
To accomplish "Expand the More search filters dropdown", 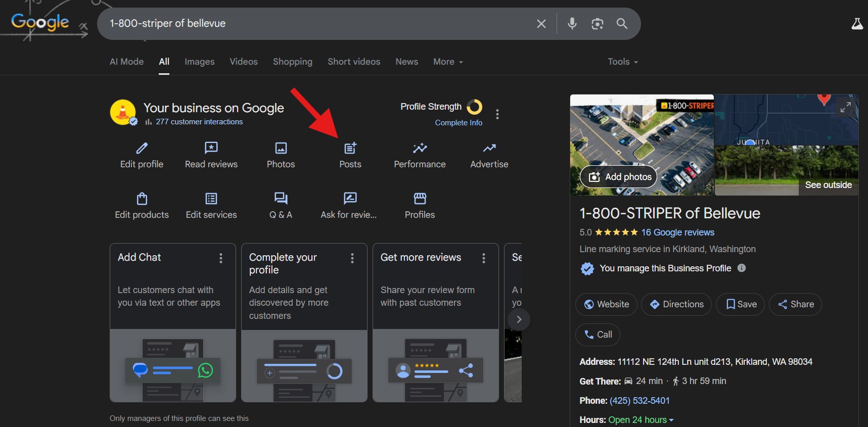I will (x=448, y=62).
